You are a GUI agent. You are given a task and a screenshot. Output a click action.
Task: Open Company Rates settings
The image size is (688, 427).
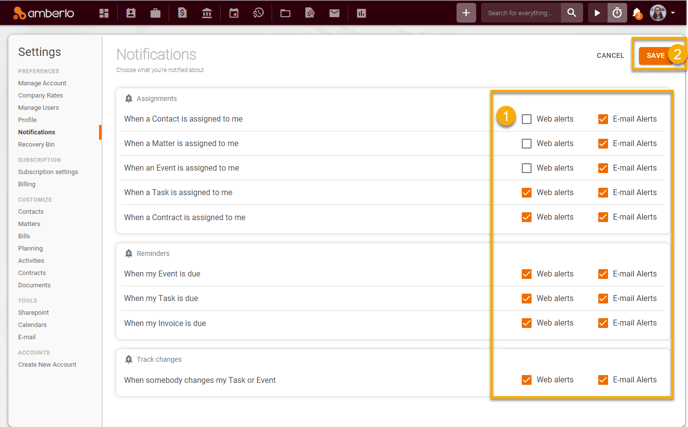pyautogui.click(x=40, y=95)
